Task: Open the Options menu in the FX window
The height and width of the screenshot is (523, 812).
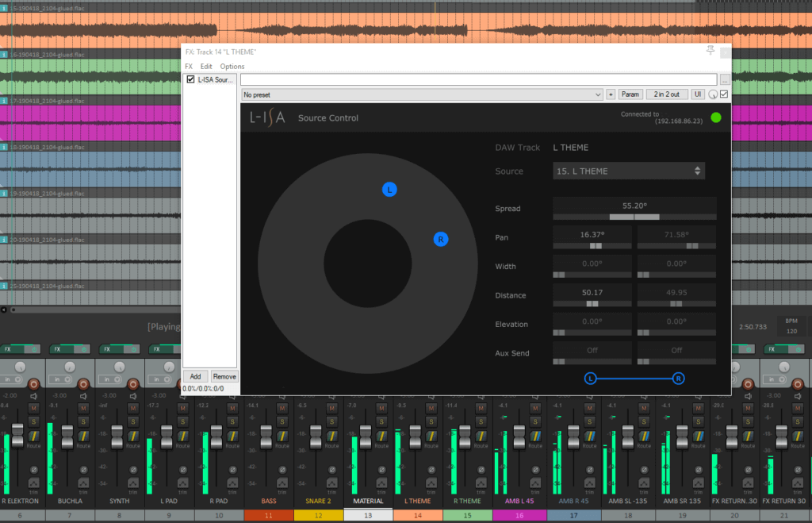Action: point(232,67)
